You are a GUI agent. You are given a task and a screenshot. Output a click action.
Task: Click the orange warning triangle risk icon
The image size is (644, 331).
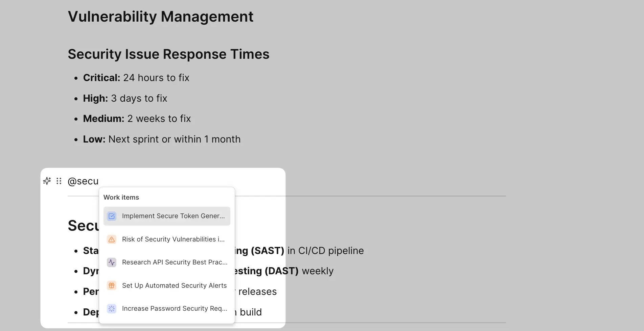pyautogui.click(x=112, y=239)
